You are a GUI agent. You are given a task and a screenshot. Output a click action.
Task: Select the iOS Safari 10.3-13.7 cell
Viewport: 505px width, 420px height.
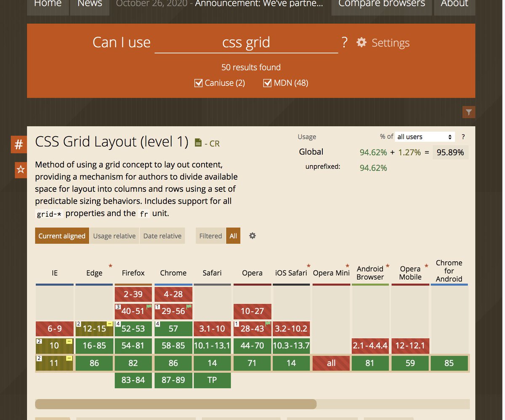point(291,346)
